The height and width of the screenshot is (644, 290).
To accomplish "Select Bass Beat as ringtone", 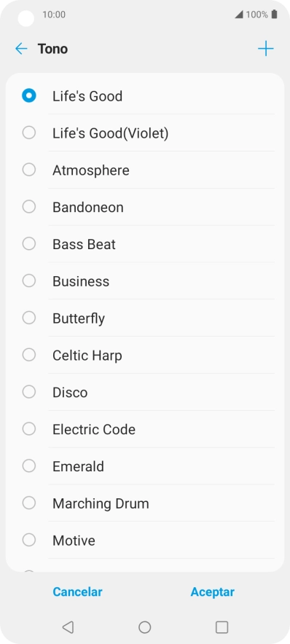I will (x=145, y=244).
